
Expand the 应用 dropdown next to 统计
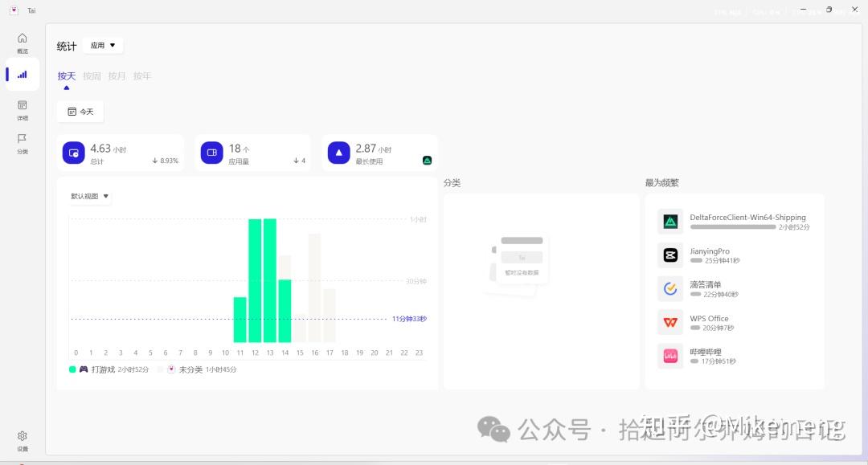pyautogui.click(x=103, y=45)
